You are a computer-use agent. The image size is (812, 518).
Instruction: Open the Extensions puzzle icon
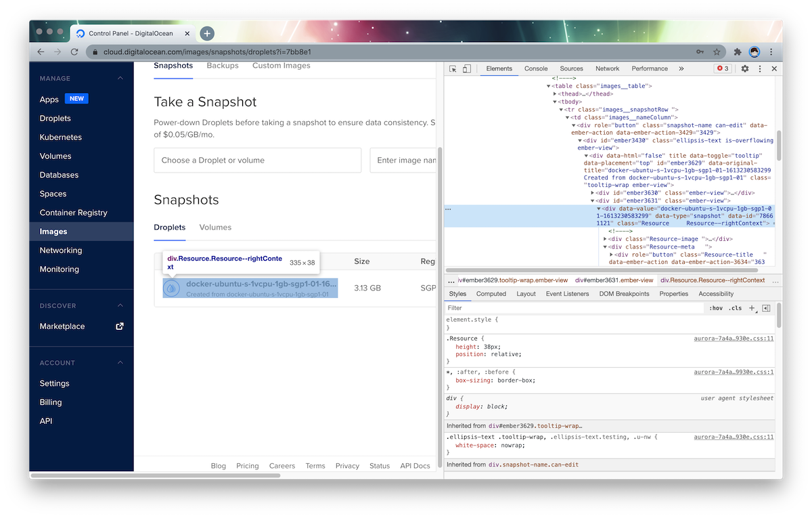[x=738, y=52]
